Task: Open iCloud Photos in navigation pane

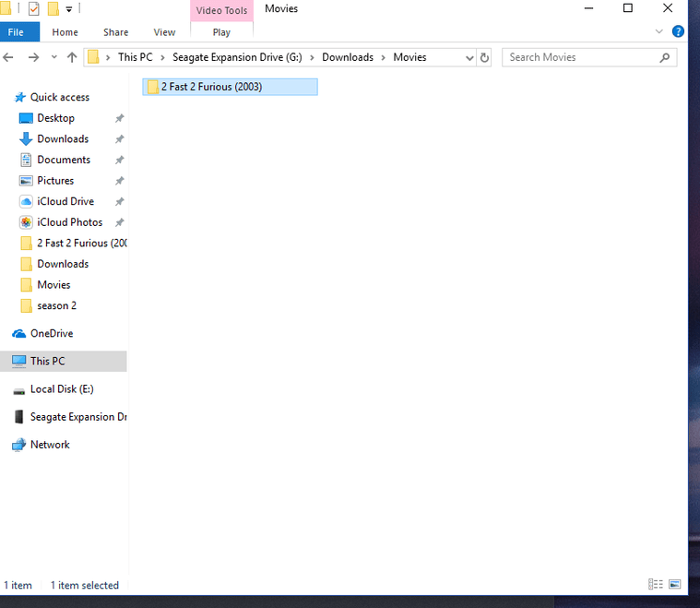Action: tap(70, 222)
